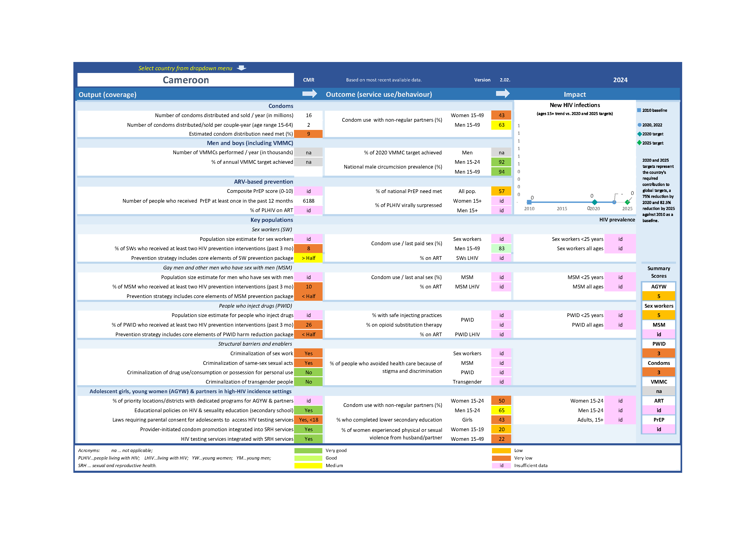Click the 2025 target green diamond on chart
This screenshot has width=756, height=535.
[627, 202]
